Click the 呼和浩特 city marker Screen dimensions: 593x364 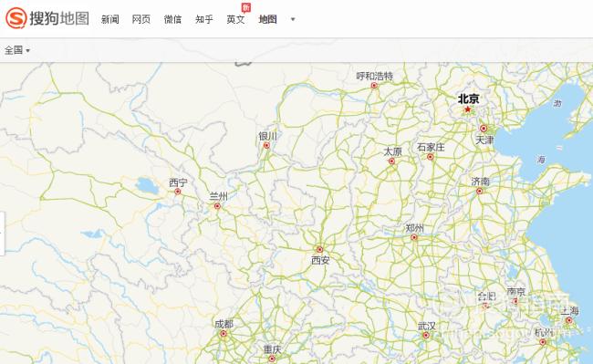(374, 86)
